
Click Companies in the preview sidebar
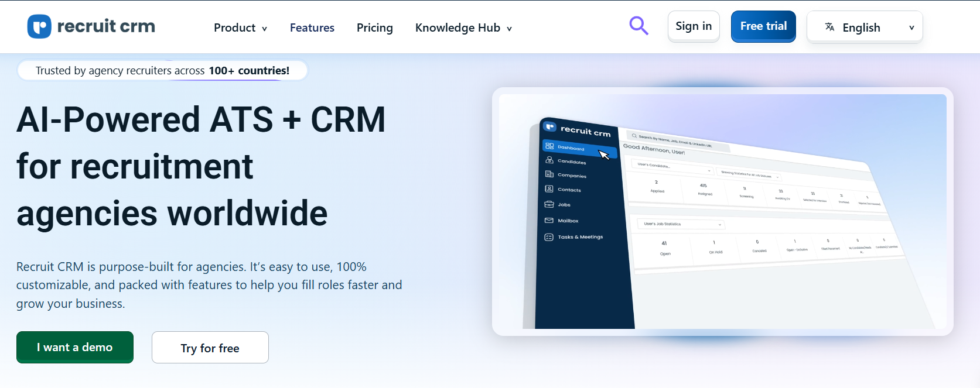[x=566, y=175]
